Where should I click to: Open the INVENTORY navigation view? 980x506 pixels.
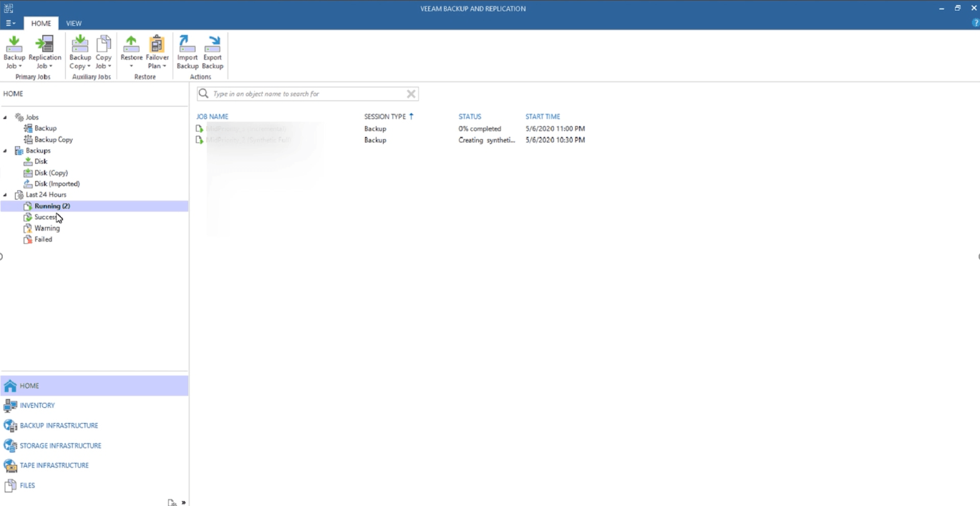coord(94,406)
